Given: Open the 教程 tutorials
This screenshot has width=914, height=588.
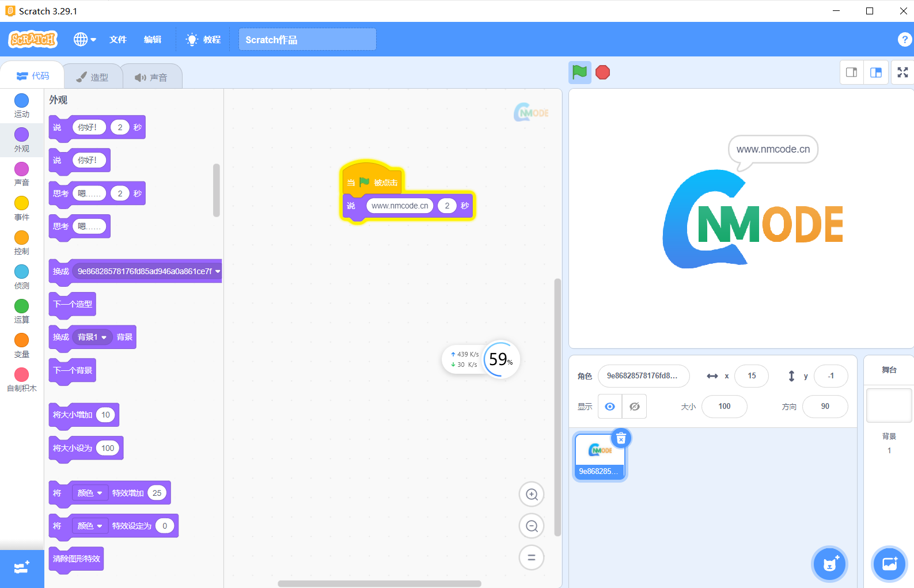Looking at the screenshot, I should point(203,39).
